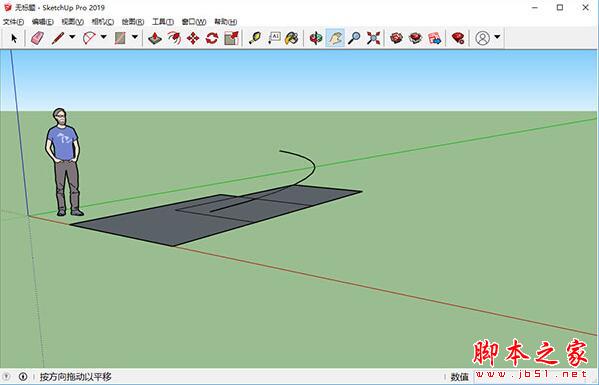The height and width of the screenshot is (385, 599).
Task: Click the user account profile icon
Action: tap(482, 38)
